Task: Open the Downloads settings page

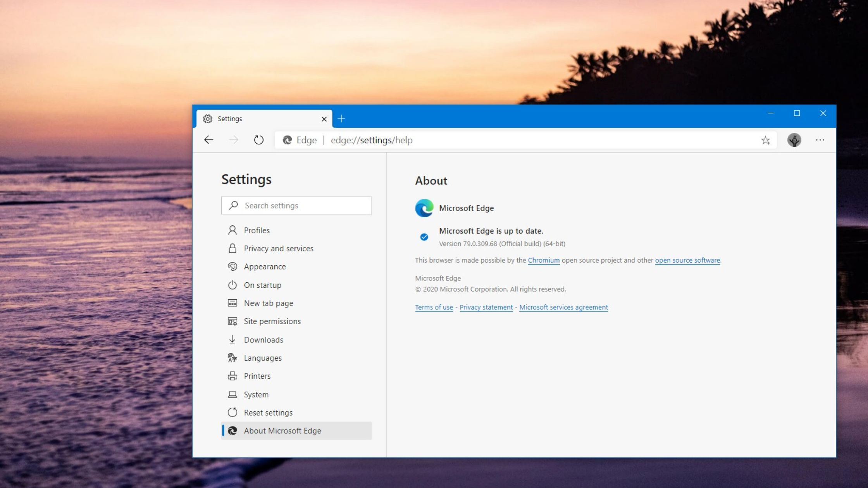Action: click(263, 340)
